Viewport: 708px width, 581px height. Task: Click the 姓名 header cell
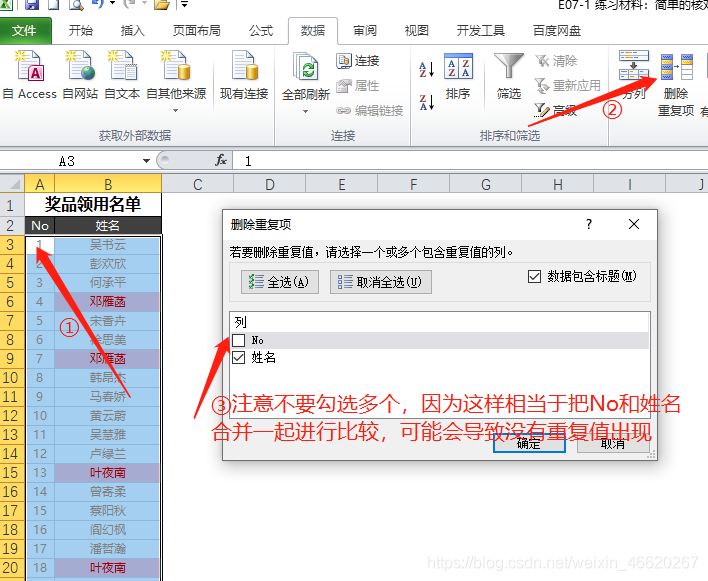coord(107,225)
